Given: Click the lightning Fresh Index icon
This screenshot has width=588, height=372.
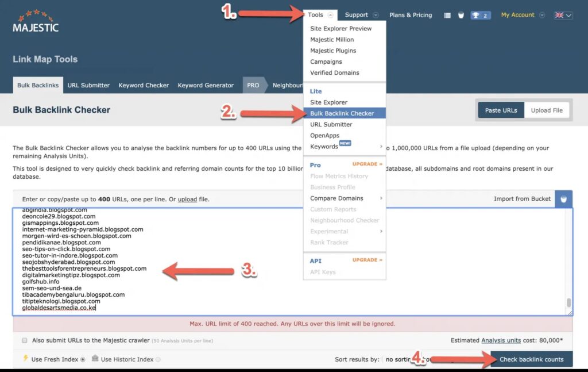Looking at the screenshot, I should (25, 358).
